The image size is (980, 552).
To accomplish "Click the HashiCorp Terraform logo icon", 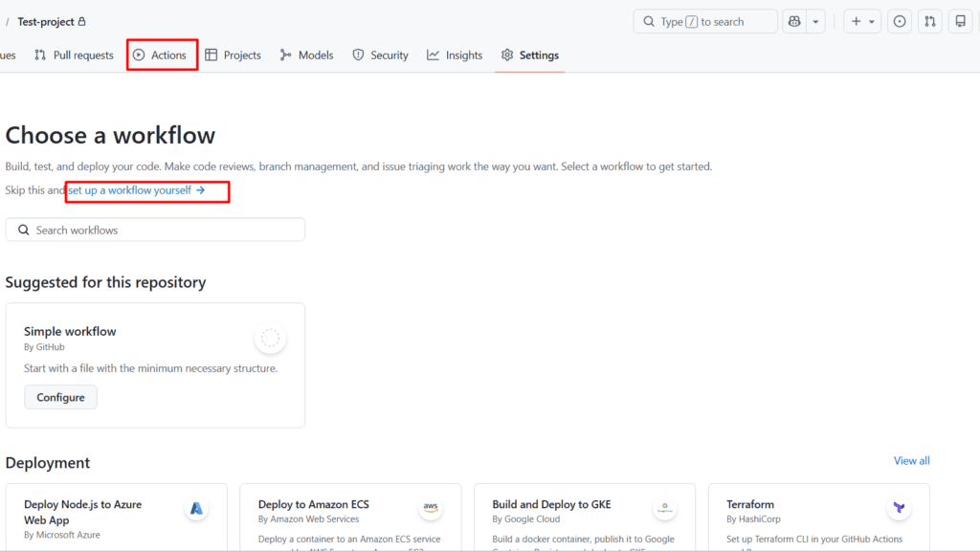I will coord(899,508).
